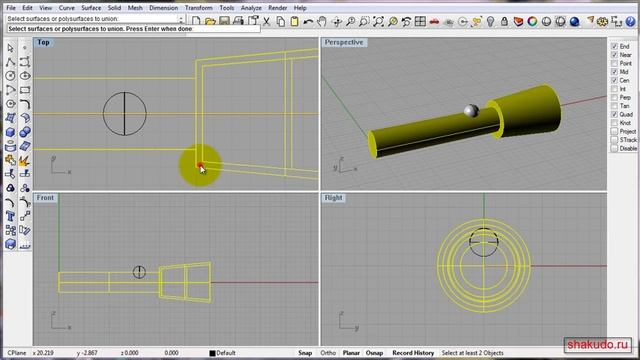The height and width of the screenshot is (360, 640).
Task: Open the Front viewport title menu
Action: tap(45, 198)
